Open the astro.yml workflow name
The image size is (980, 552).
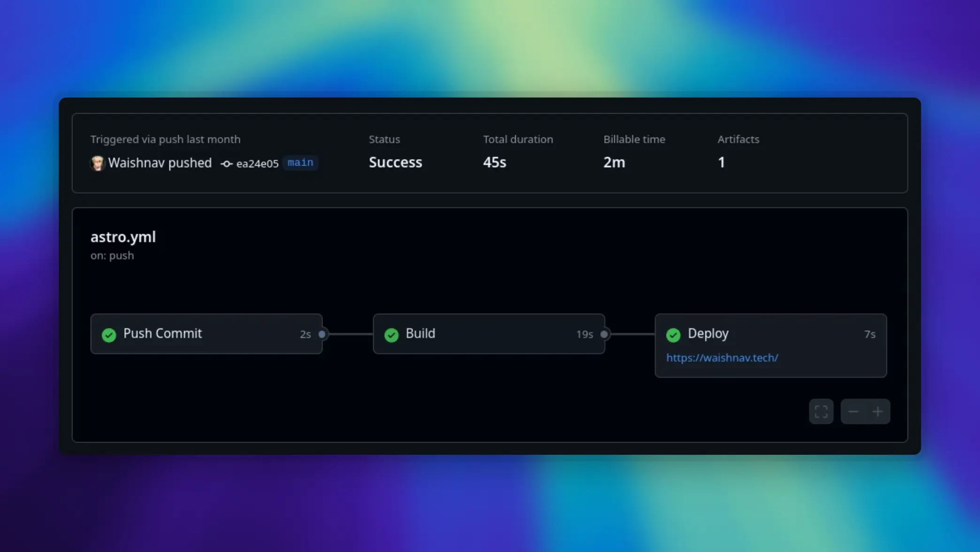pos(123,237)
